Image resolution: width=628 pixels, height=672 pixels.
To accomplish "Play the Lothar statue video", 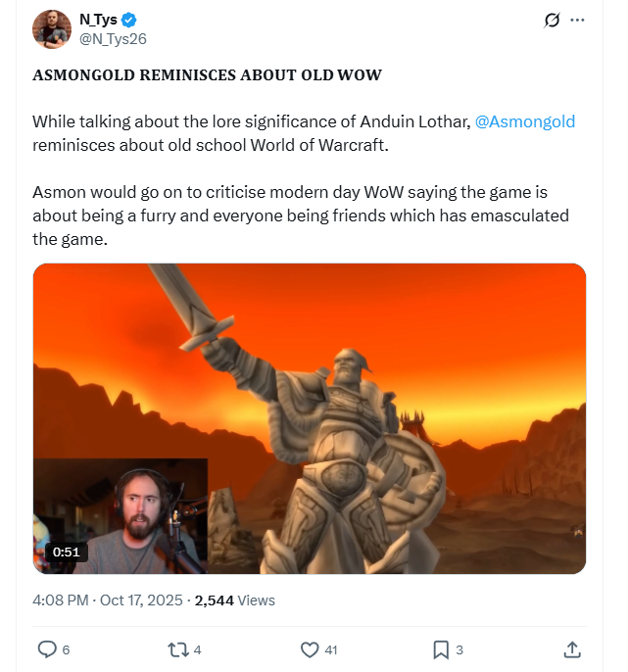I will coord(310,418).
